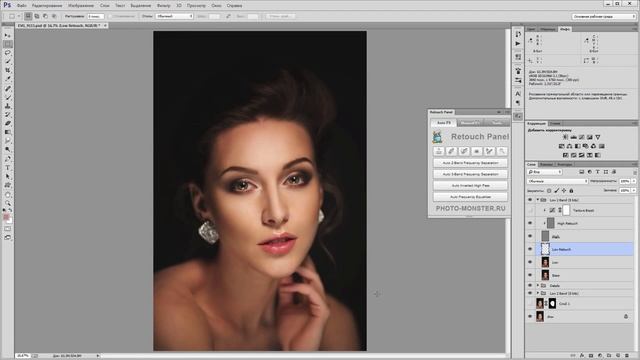Screen dimensions: 640x360
Task: Open the History panel icon
Action: (518, 34)
